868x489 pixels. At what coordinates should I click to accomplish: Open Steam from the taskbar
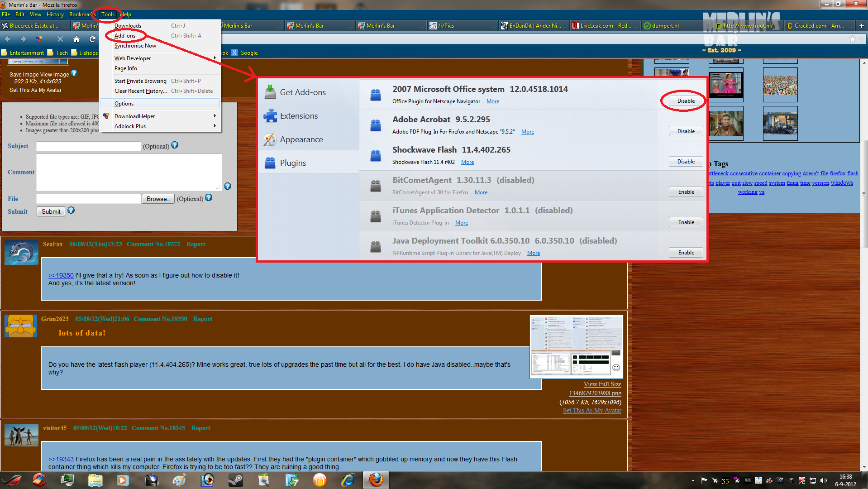click(235, 480)
